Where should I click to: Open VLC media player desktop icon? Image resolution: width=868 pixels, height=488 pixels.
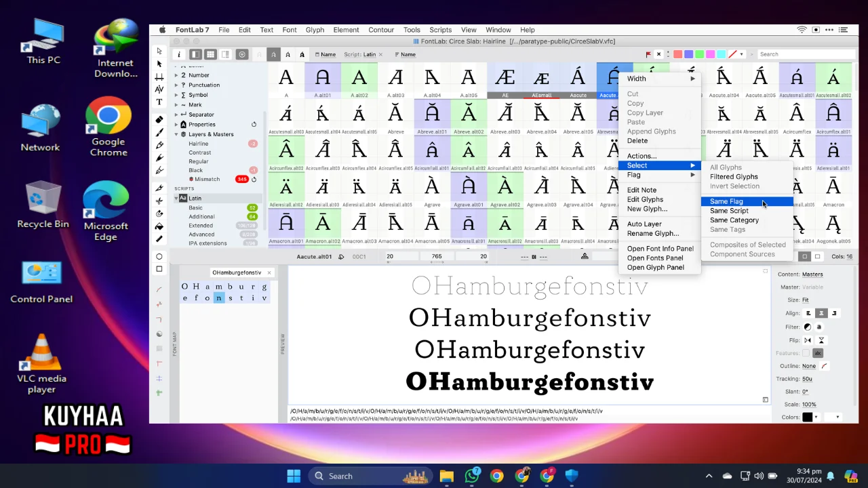[x=42, y=365]
